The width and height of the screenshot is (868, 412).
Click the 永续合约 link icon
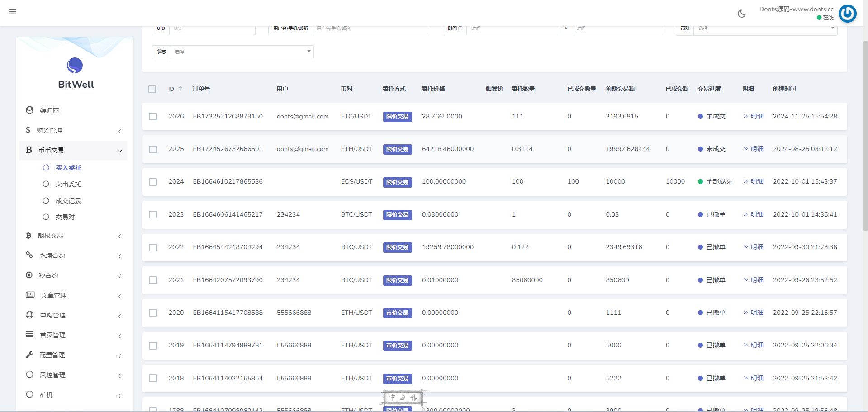[29, 255]
